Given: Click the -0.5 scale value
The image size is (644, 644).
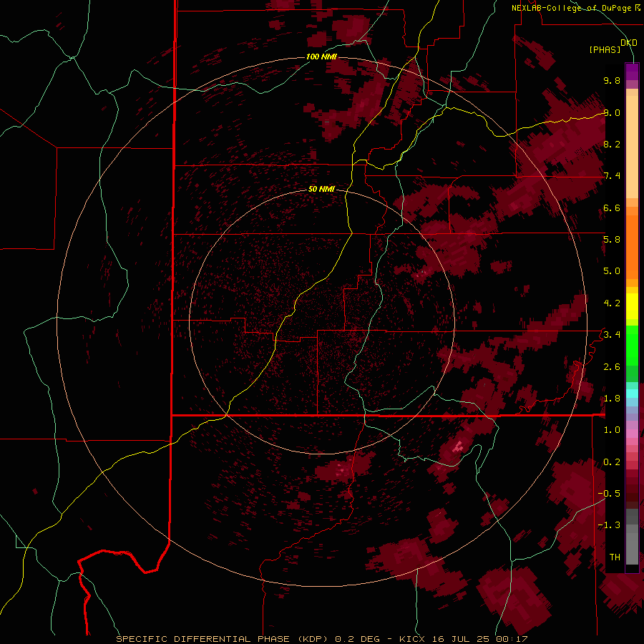Looking at the screenshot, I should click(609, 494).
